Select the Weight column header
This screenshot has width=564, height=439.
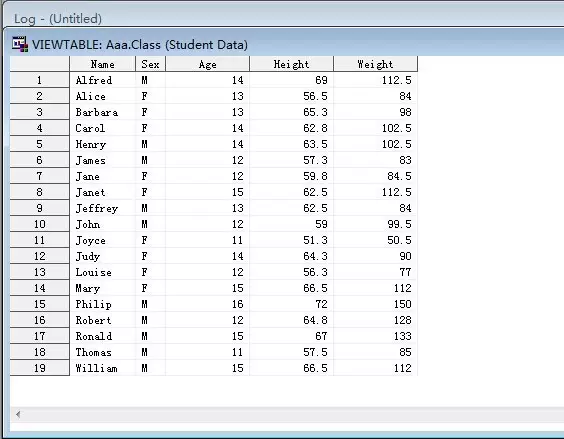[376, 64]
